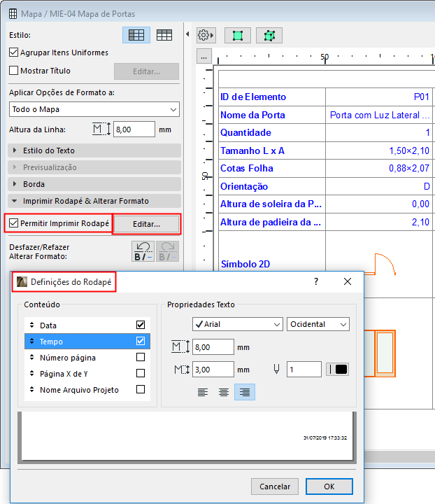Select the first schedule style grid icon
Screen dimensions: 435x504
click(136, 35)
